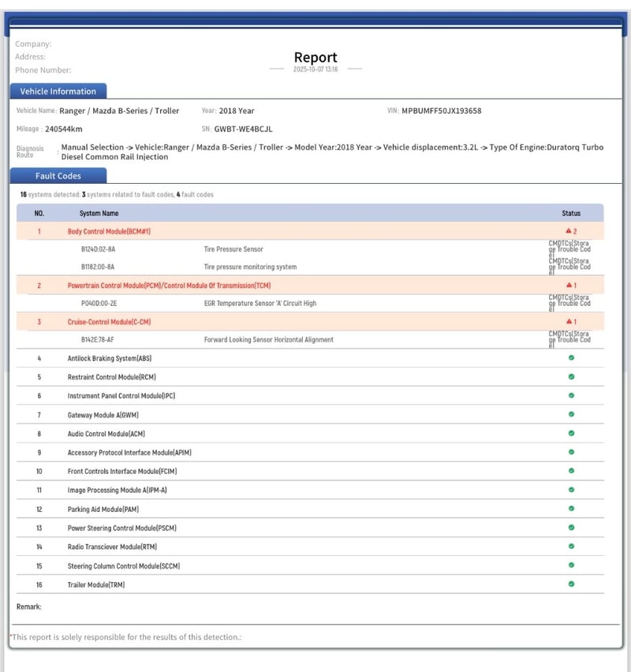Click the mileage value 240544km
This screenshot has width=631, height=672.
[x=63, y=129]
